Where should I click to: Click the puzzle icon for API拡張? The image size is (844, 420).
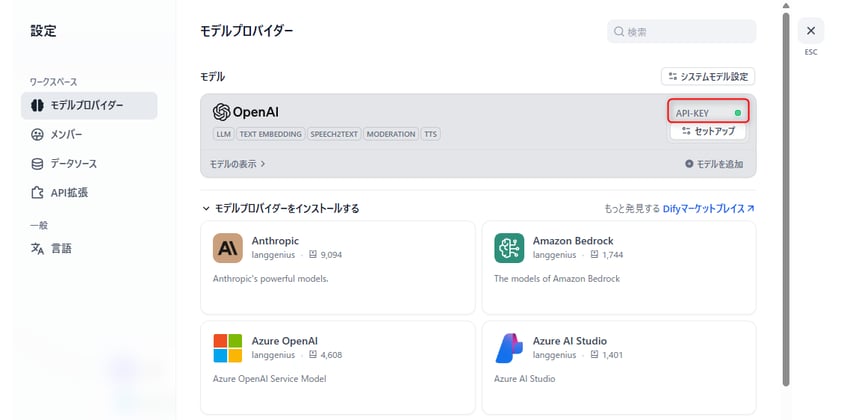point(37,193)
